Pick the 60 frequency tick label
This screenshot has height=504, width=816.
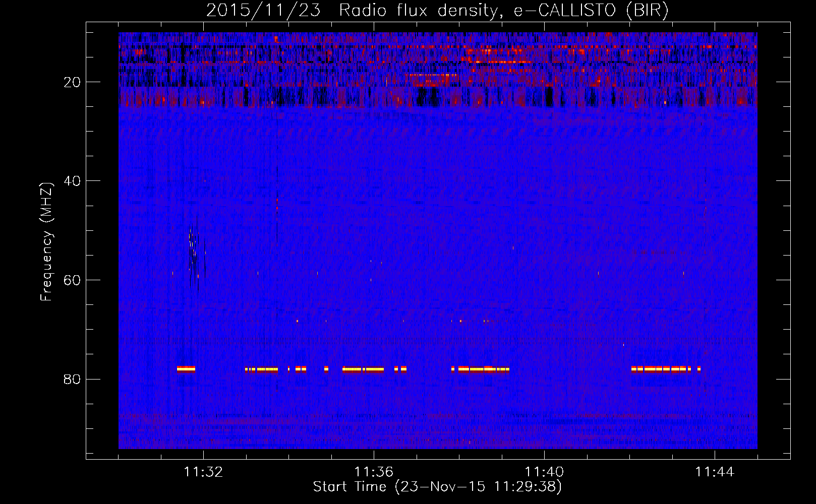(x=72, y=280)
